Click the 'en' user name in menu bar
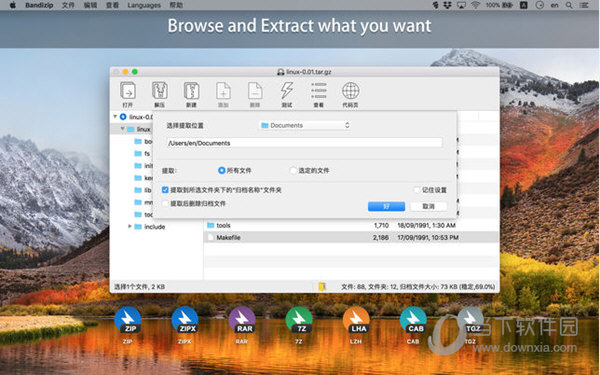Screen dimensions: 600x375 [554, 5]
